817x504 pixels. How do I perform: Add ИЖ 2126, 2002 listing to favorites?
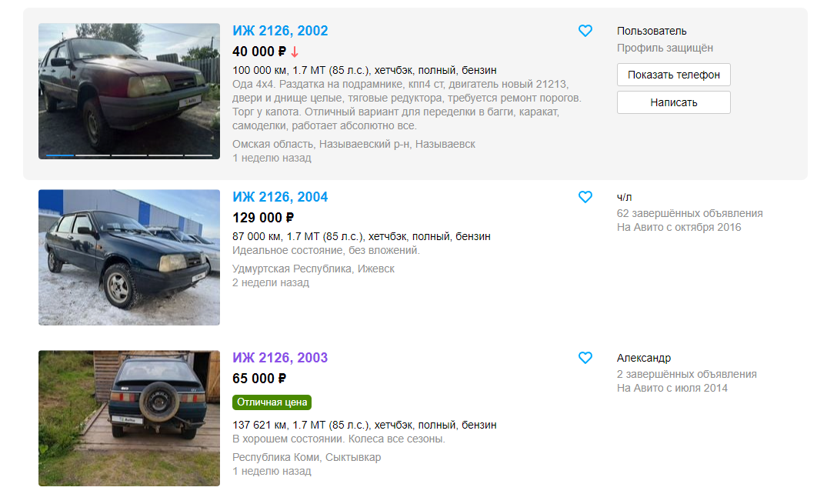(x=585, y=31)
